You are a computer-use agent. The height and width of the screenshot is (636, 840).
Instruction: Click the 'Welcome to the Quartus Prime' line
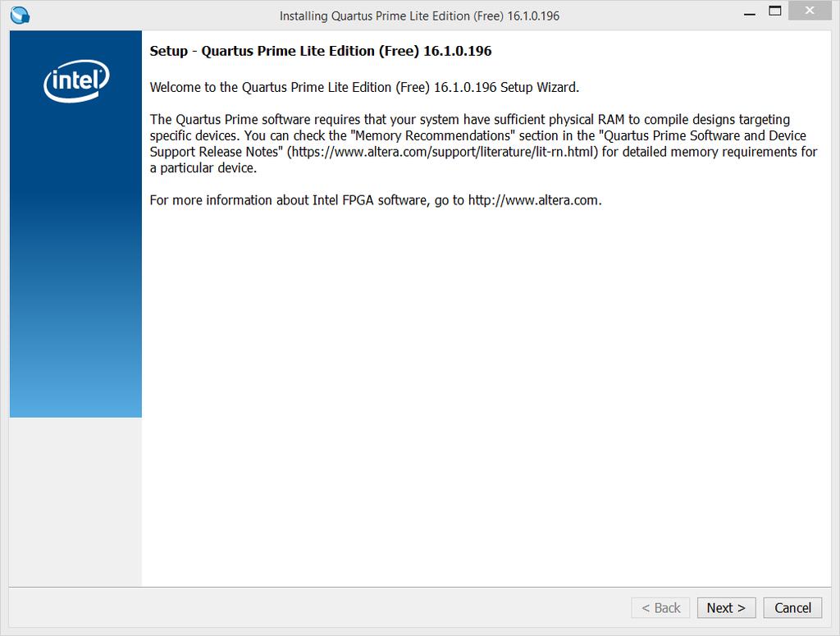(x=364, y=87)
